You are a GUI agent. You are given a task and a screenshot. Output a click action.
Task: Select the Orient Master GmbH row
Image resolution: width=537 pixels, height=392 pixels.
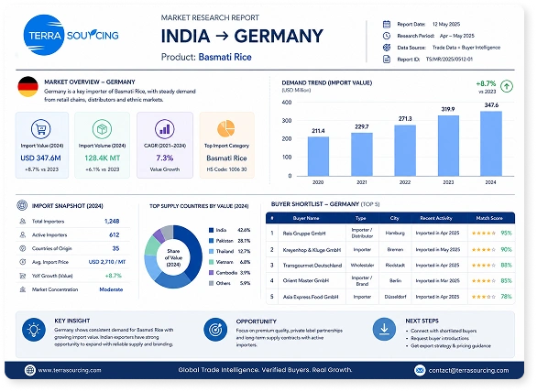pyautogui.click(x=390, y=280)
